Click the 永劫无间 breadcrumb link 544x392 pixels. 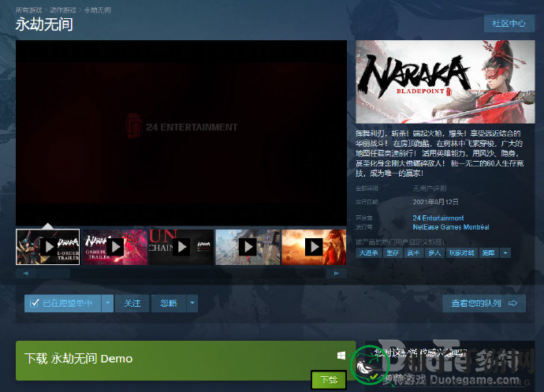[97, 10]
